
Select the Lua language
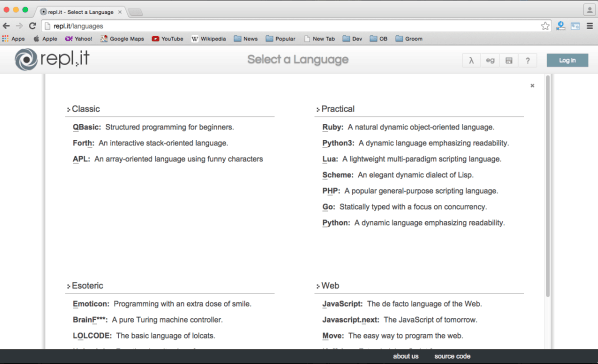330,159
